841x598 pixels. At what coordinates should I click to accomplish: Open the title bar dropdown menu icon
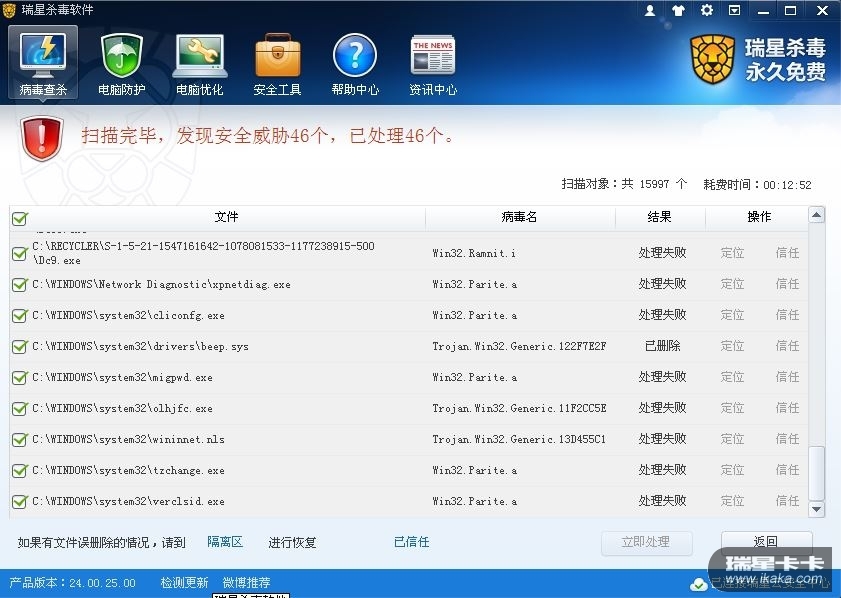[735, 10]
